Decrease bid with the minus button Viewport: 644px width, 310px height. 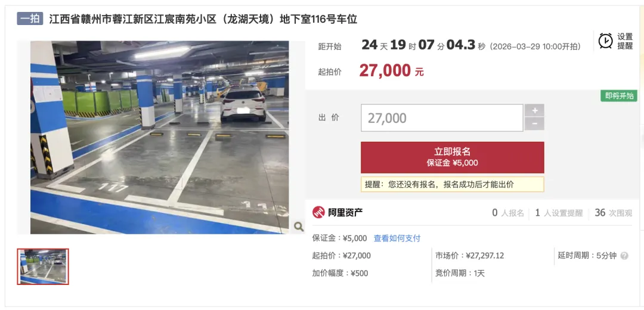click(x=534, y=124)
